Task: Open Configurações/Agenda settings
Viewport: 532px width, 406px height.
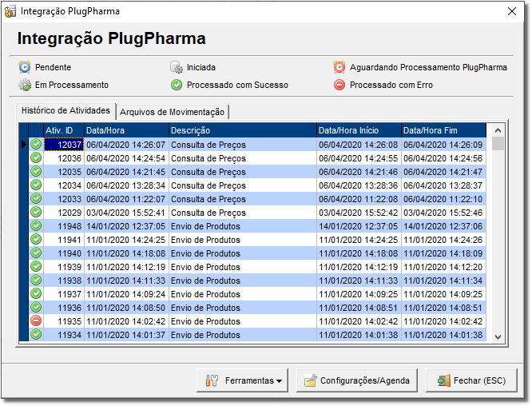Action: click(356, 380)
